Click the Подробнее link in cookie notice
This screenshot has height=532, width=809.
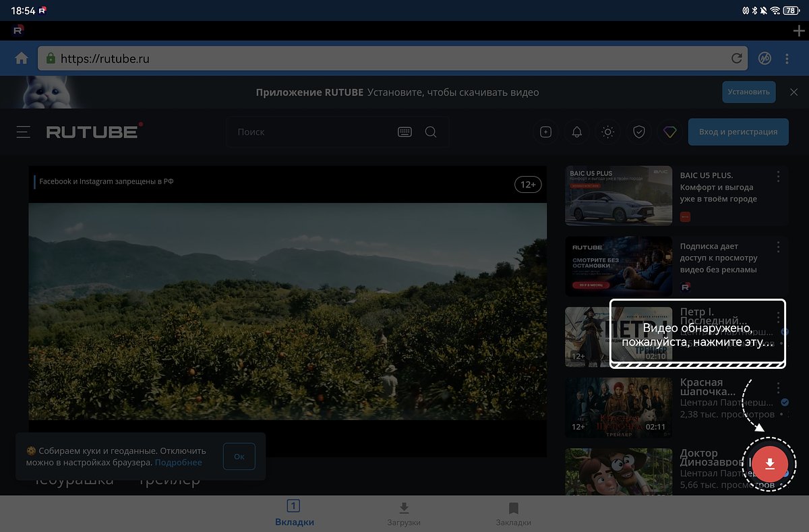pyautogui.click(x=178, y=463)
